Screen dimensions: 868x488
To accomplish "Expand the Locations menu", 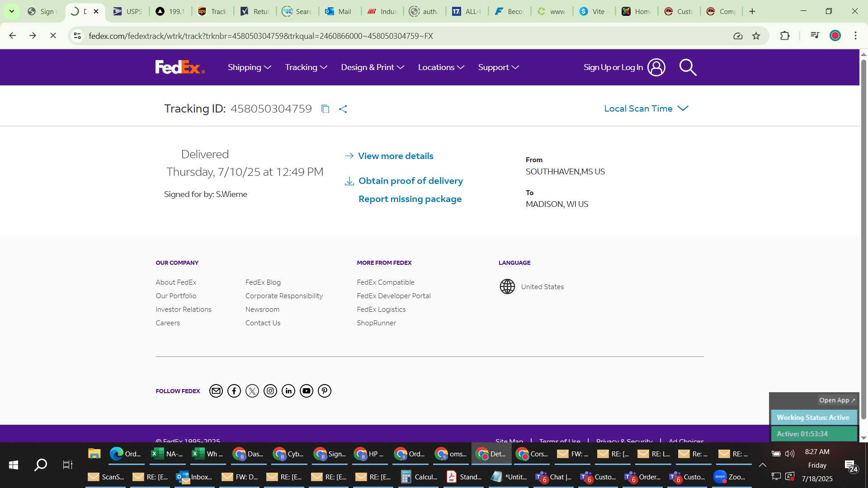I will pyautogui.click(x=441, y=67).
